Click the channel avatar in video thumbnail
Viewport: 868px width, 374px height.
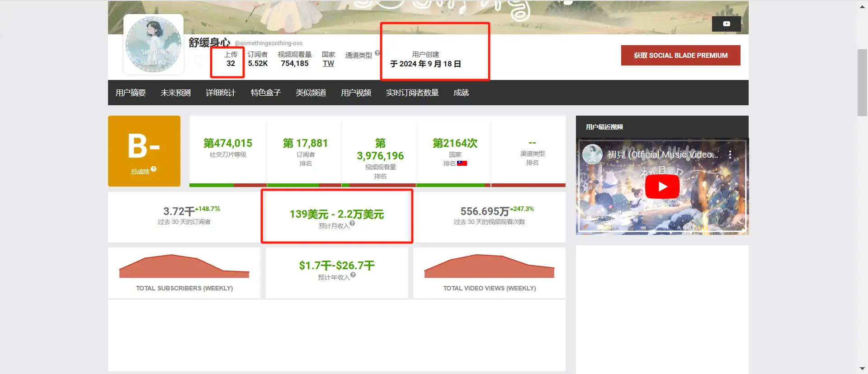pos(592,154)
